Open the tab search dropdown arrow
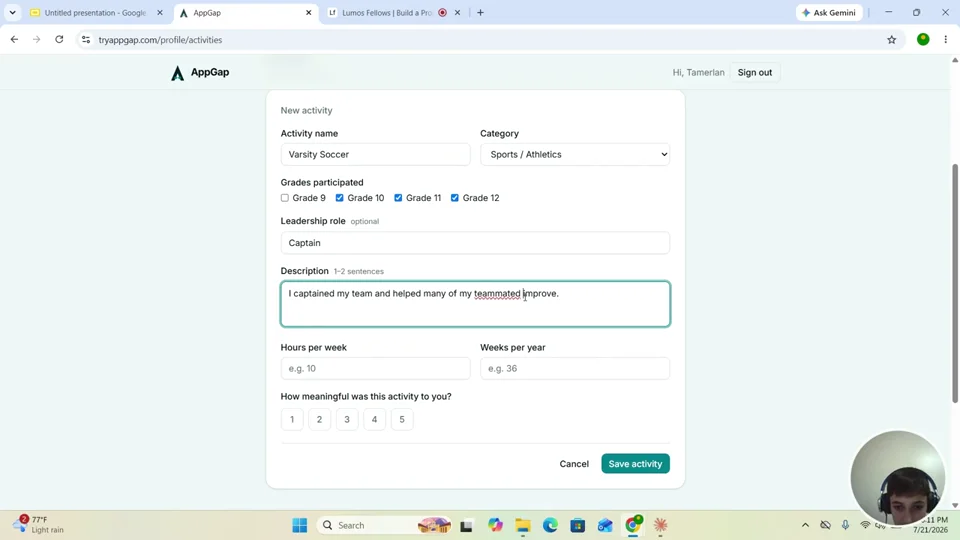Image resolution: width=960 pixels, height=540 pixels. click(x=12, y=12)
